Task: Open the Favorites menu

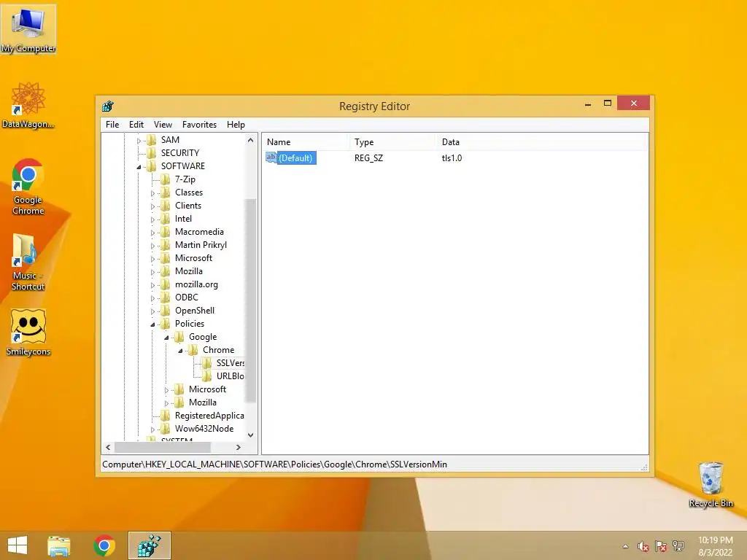Action: click(199, 124)
